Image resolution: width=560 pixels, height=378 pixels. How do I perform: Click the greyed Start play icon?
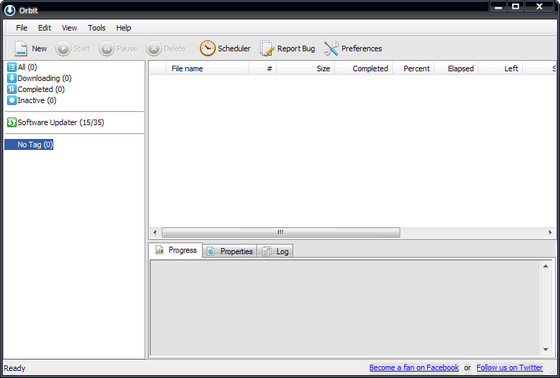click(x=63, y=49)
